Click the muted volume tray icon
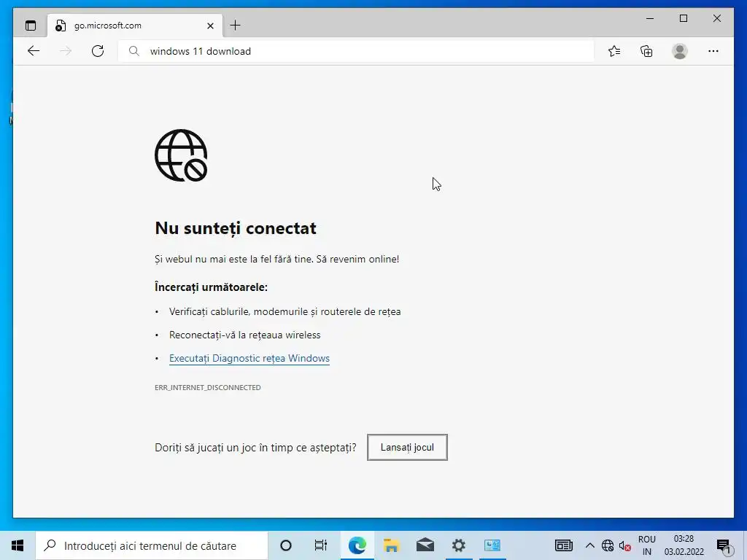Screen dimensions: 747x560 click(x=625, y=545)
